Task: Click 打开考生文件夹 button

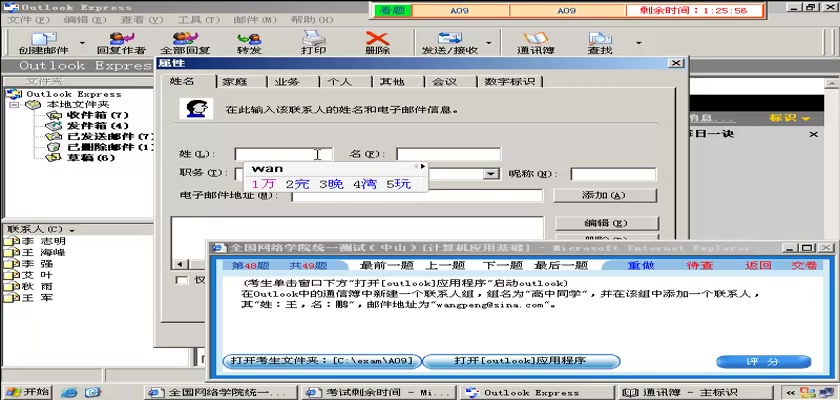Action: (x=322, y=361)
